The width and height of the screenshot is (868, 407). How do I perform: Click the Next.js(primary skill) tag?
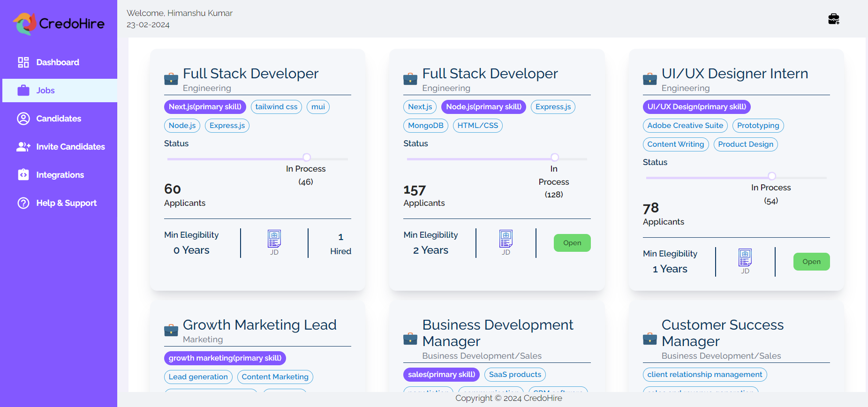tap(205, 107)
